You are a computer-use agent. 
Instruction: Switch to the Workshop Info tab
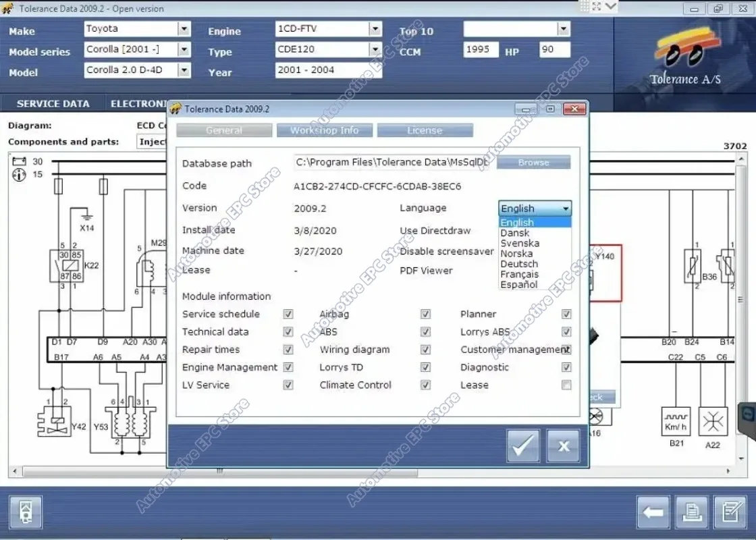coord(325,130)
